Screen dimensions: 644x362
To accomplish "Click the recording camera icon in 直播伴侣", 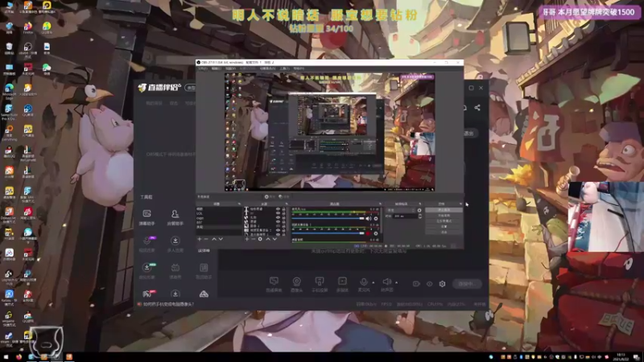I will point(416,284).
